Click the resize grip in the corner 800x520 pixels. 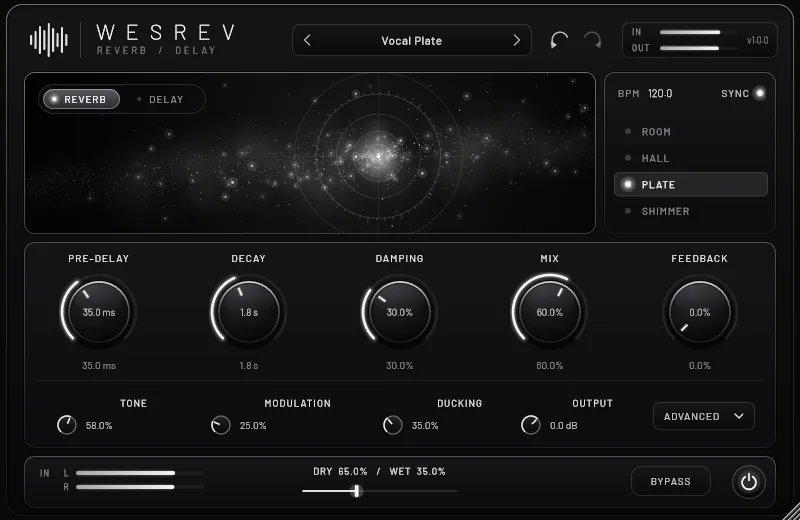click(x=792, y=512)
